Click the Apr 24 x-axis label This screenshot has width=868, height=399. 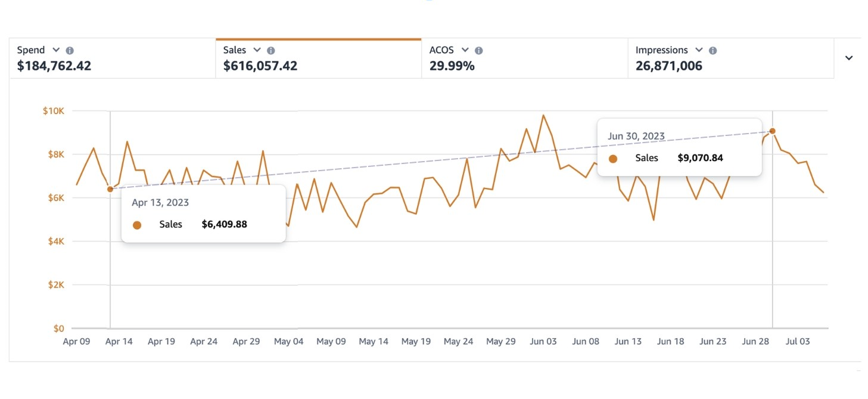(x=204, y=342)
